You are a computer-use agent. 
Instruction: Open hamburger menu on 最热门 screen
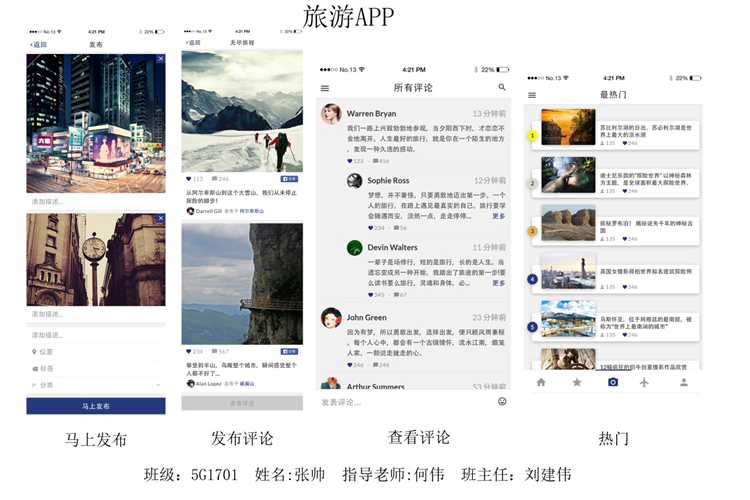pos(532,95)
